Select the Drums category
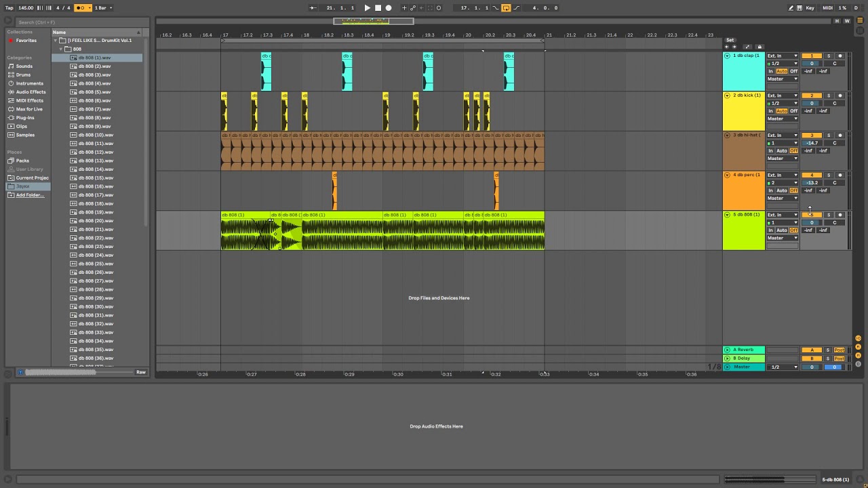 (24, 75)
